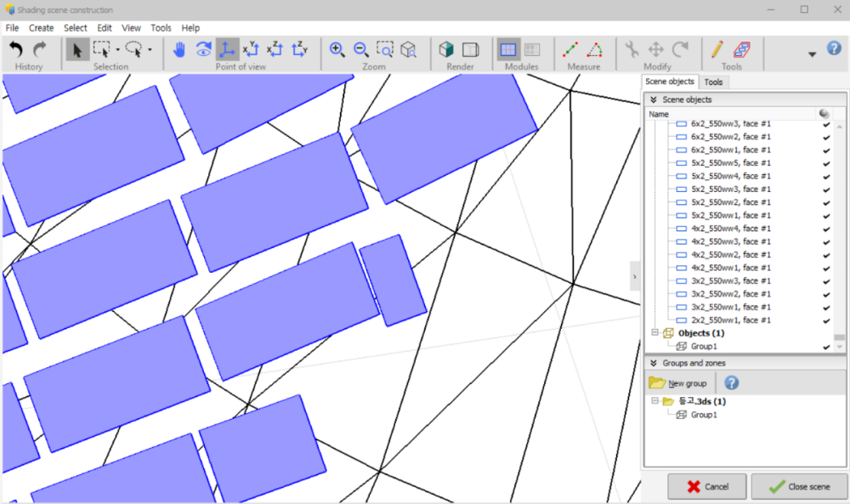Collapse the Scene objects panel header
Viewport: 850px width, 504px height.
coord(652,99)
